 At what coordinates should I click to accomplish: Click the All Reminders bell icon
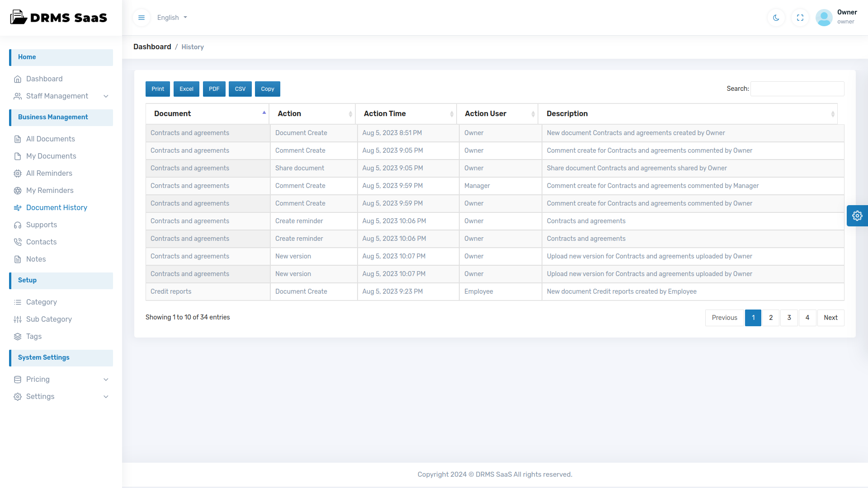pyautogui.click(x=18, y=173)
